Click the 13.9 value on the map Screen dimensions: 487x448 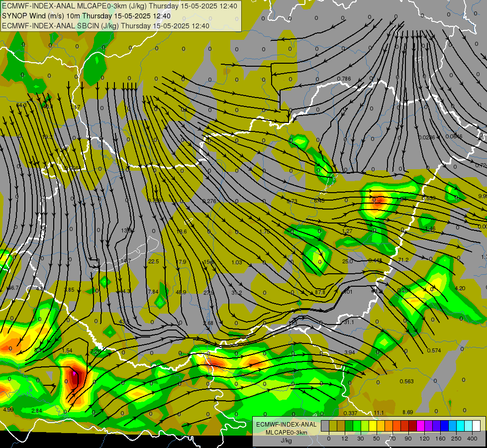point(126,230)
